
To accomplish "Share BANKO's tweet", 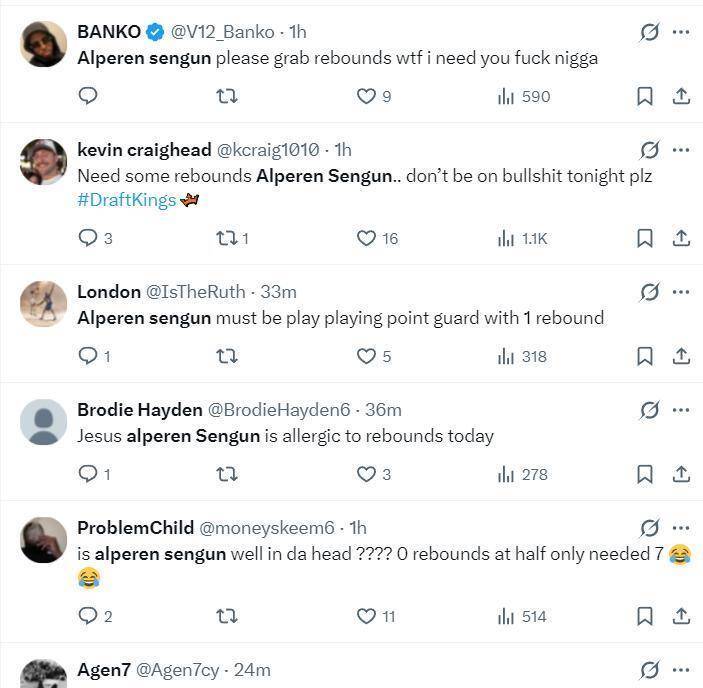I will click(x=681, y=96).
